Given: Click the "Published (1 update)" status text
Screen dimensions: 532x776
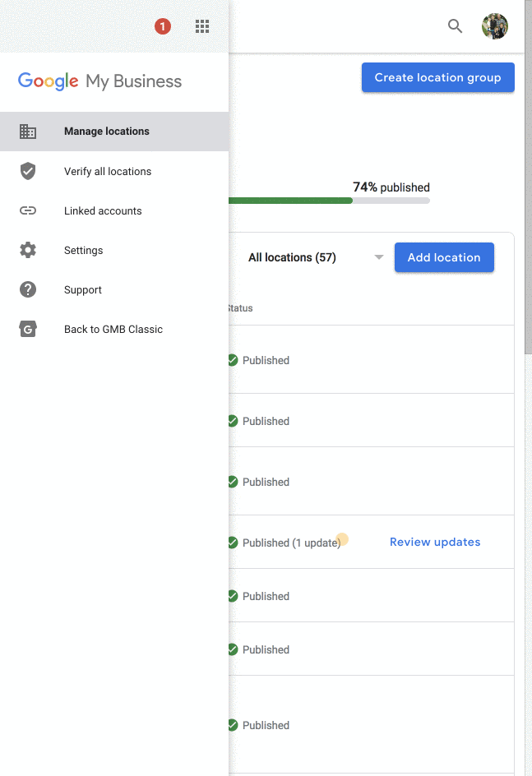Looking at the screenshot, I should 291,543.
